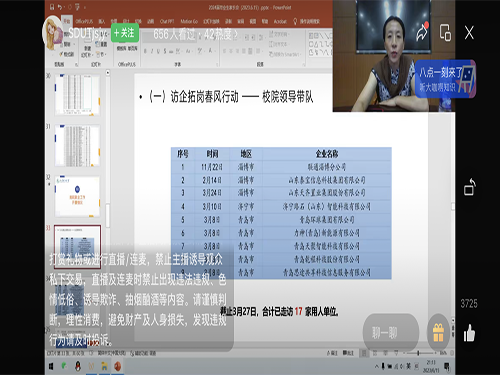Tap the rotate screen icon
This screenshot has height=375, width=500.
(470, 187)
